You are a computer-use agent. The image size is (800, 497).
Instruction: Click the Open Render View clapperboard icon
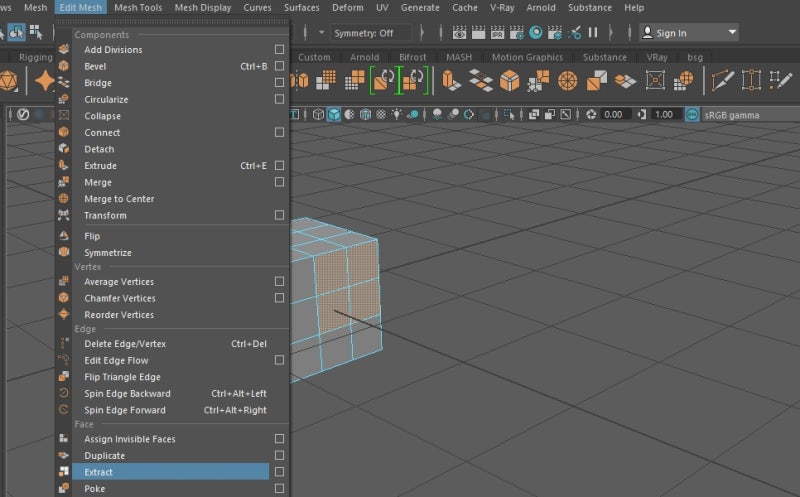coord(459,33)
